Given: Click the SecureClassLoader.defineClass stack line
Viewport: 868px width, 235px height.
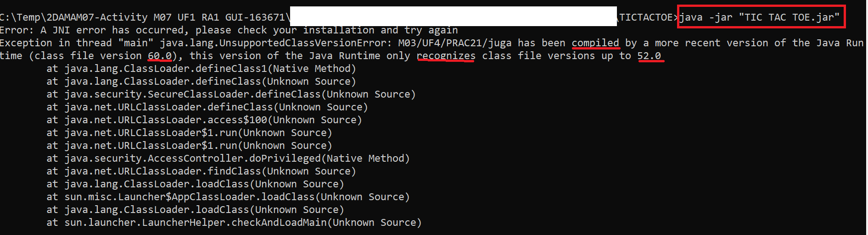Looking at the screenshot, I should (x=231, y=94).
